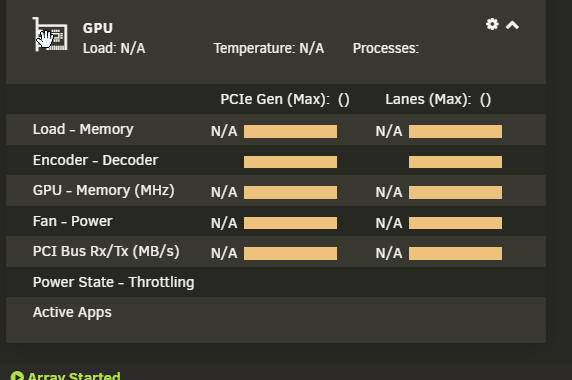
Task: Collapse the GPU panel with chevron
Action: [x=512, y=25]
